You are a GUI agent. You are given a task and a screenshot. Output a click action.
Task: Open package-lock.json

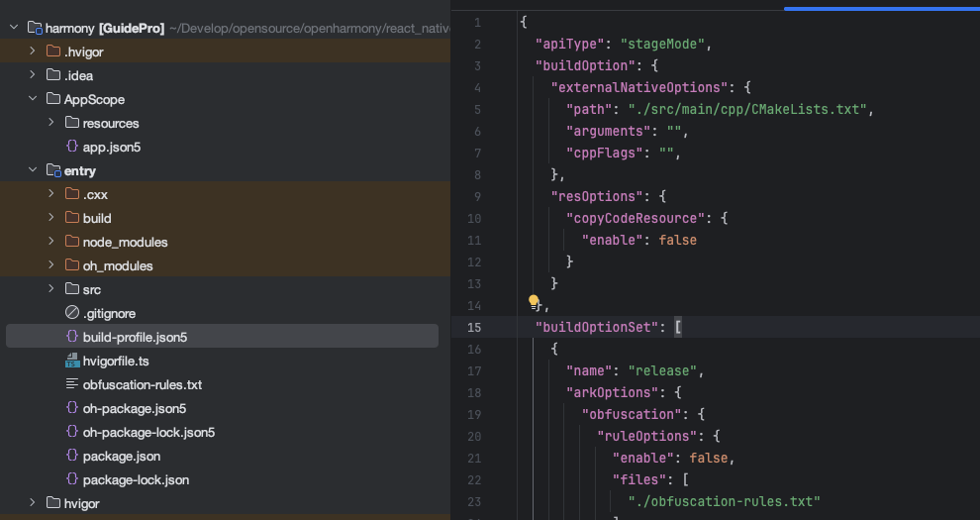pyautogui.click(x=136, y=479)
